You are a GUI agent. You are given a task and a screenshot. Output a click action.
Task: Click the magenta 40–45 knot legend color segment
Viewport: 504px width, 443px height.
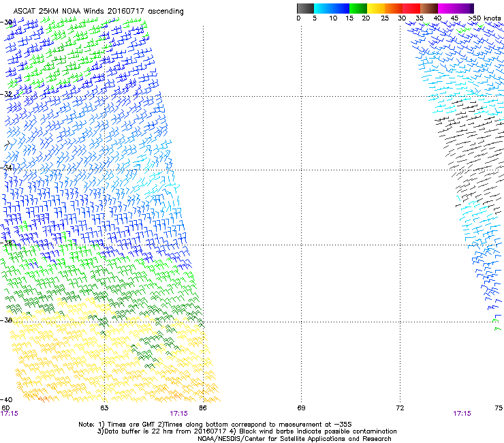[x=447, y=8]
